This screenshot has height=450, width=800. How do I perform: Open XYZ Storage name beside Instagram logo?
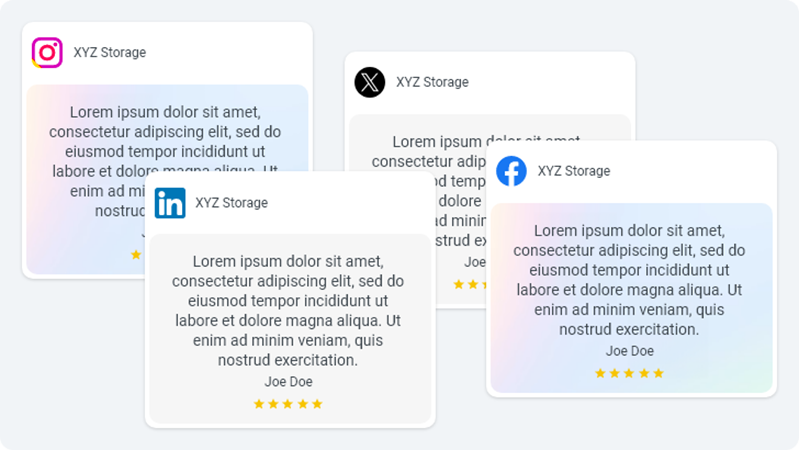[110, 53]
